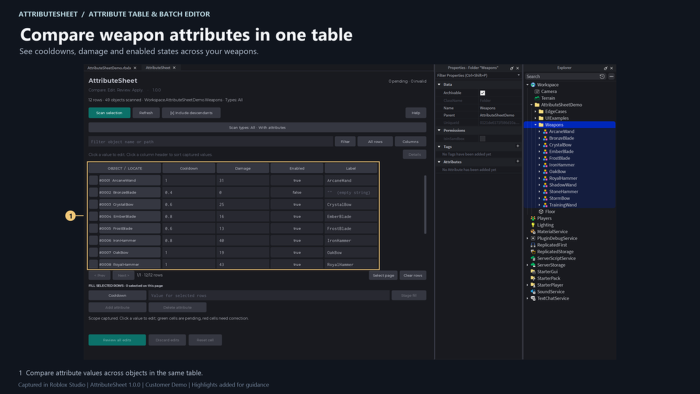Click the Camera icon in Explorer
Image resolution: width=700 pixels, height=394 pixels.
click(537, 91)
